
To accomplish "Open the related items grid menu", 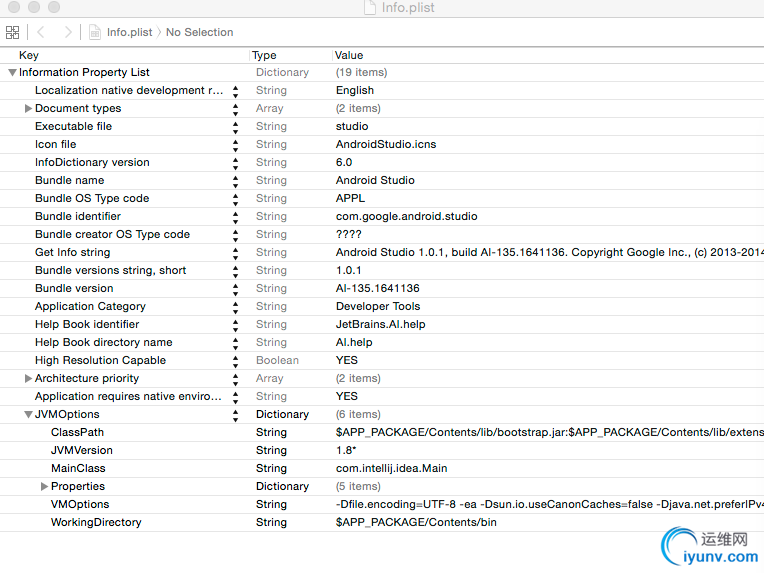I will tap(13, 32).
